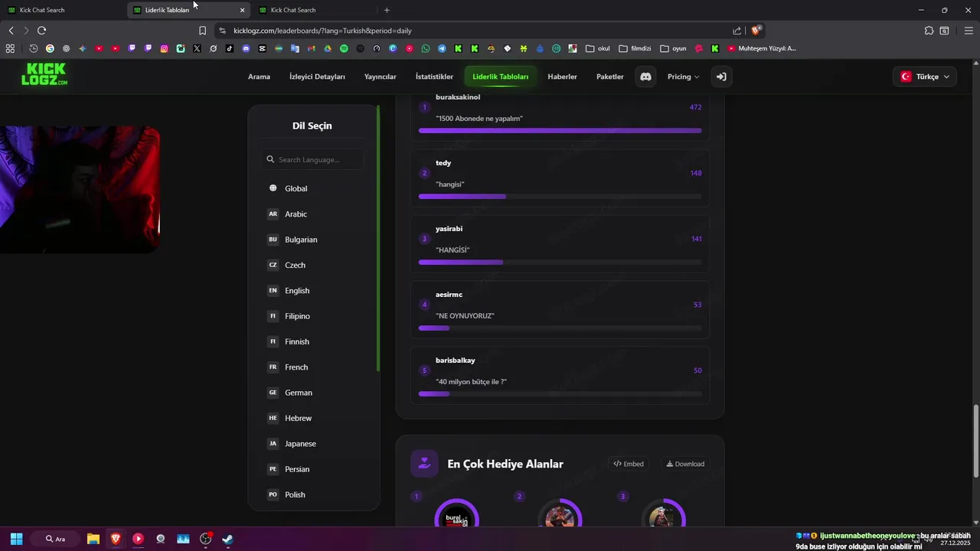Open the Telegram bookmark icon
This screenshot has height=551, width=980.
click(x=442, y=48)
